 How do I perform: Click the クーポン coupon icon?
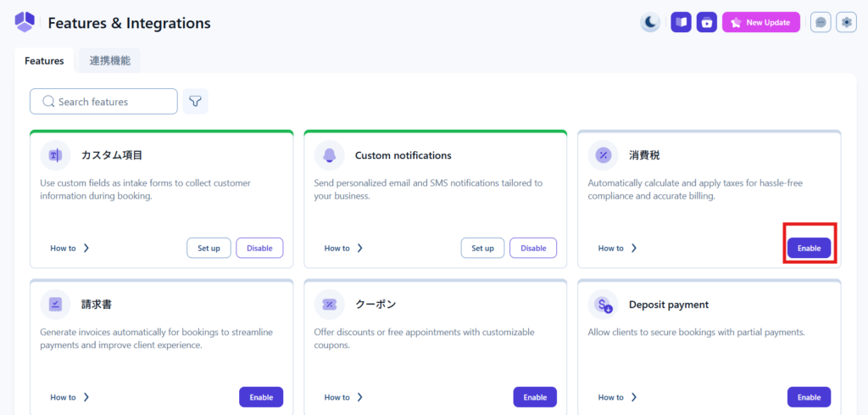[330, 305]
